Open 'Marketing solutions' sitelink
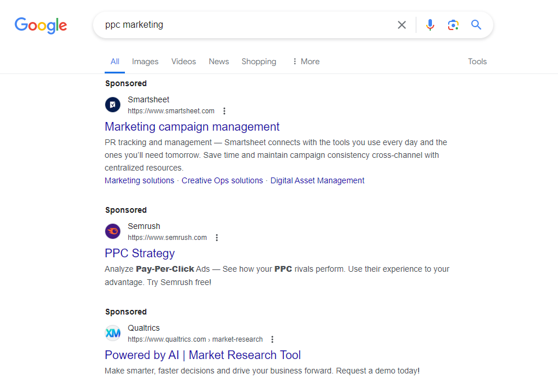Image resolution: width=558 pixels, height=392 pixels. [139, 181]
